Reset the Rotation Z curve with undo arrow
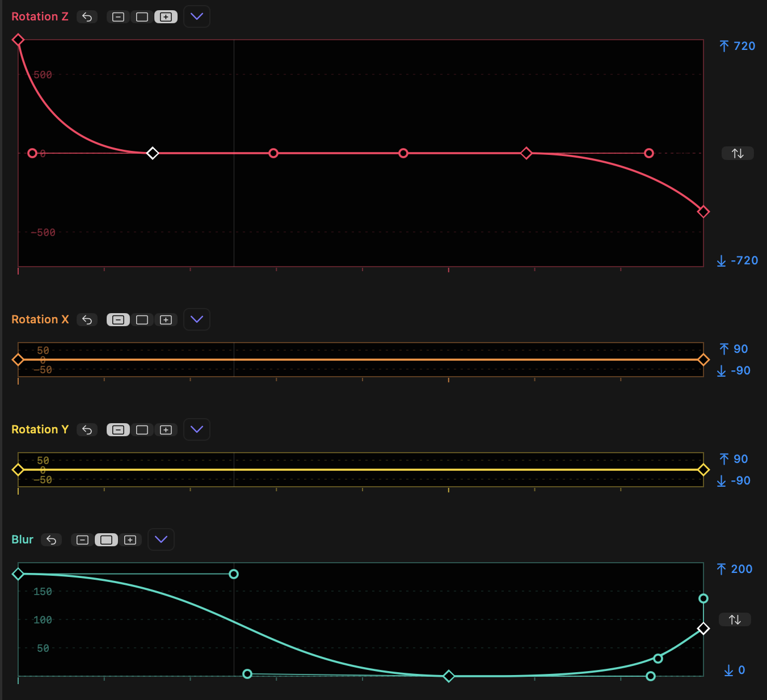The image size is (767, 700). [87, 17]
